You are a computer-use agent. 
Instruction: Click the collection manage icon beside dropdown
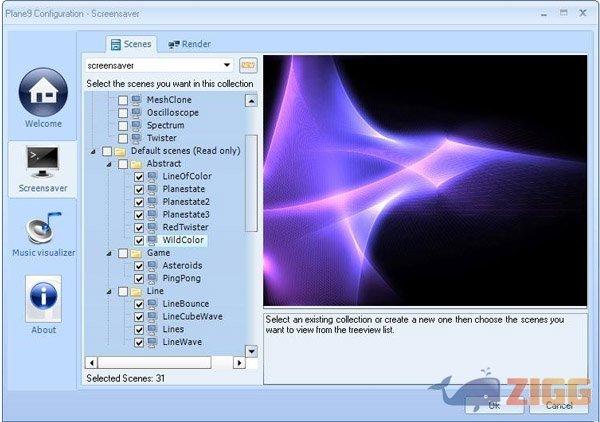point(248,66)
